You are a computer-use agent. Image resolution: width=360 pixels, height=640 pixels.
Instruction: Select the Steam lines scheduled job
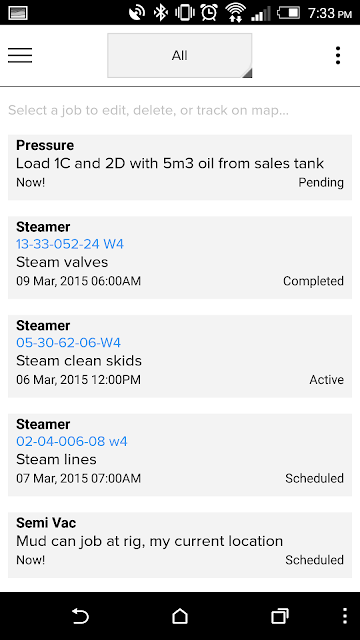point(180,455)
